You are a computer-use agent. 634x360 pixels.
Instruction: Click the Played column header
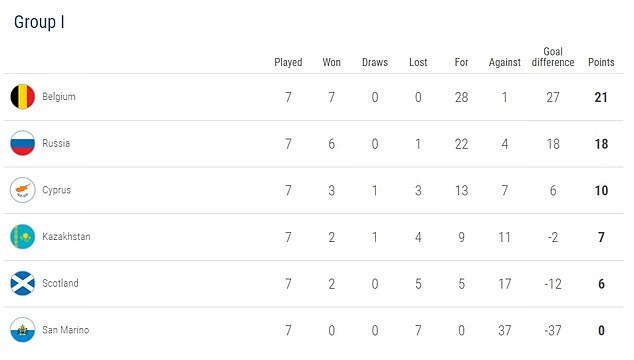click(288, 62)
